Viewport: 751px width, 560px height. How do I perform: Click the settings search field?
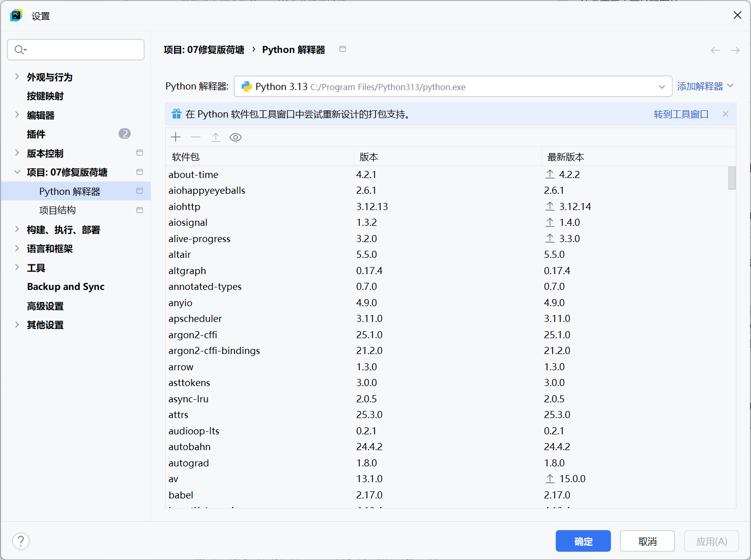pos(76,49)
